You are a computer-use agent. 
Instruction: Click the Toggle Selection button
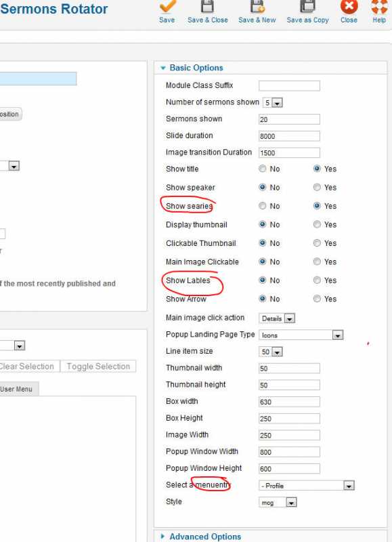[x=98, y=367]
